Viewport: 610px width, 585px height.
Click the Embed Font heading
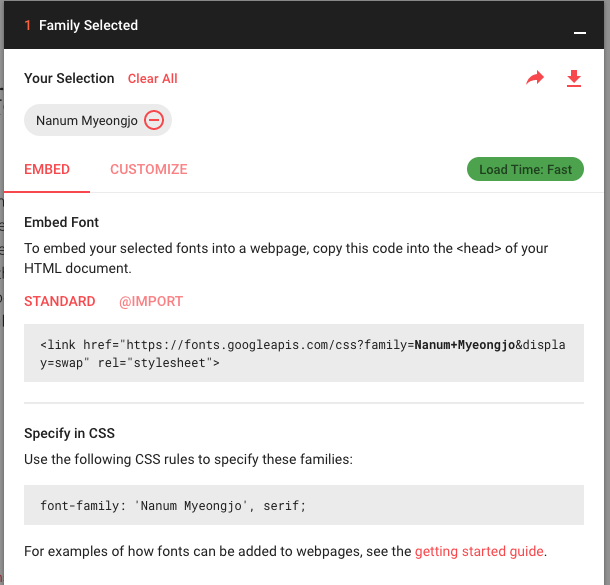[61, 222]
